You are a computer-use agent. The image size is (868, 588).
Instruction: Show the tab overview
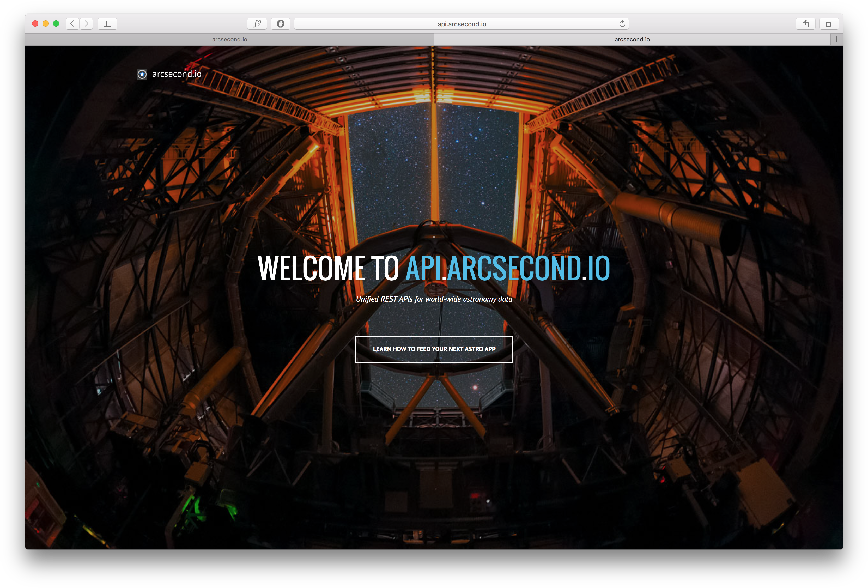pos(829,23)
